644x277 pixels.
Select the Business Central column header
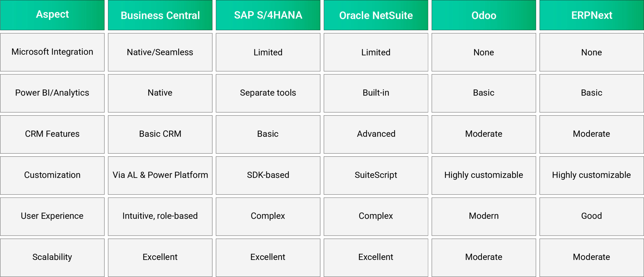[x=160, y=15]
